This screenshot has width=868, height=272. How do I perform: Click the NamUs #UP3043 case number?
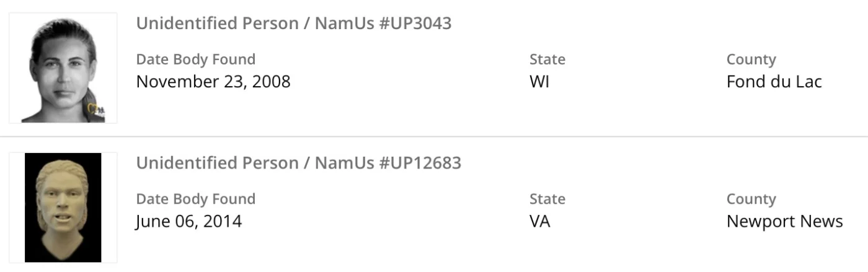click(383, 24)
